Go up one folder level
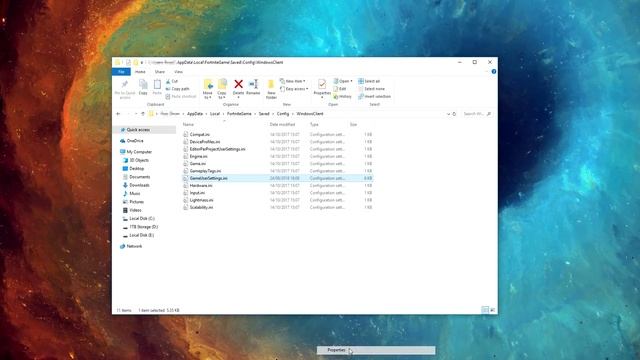 [143, 114]
